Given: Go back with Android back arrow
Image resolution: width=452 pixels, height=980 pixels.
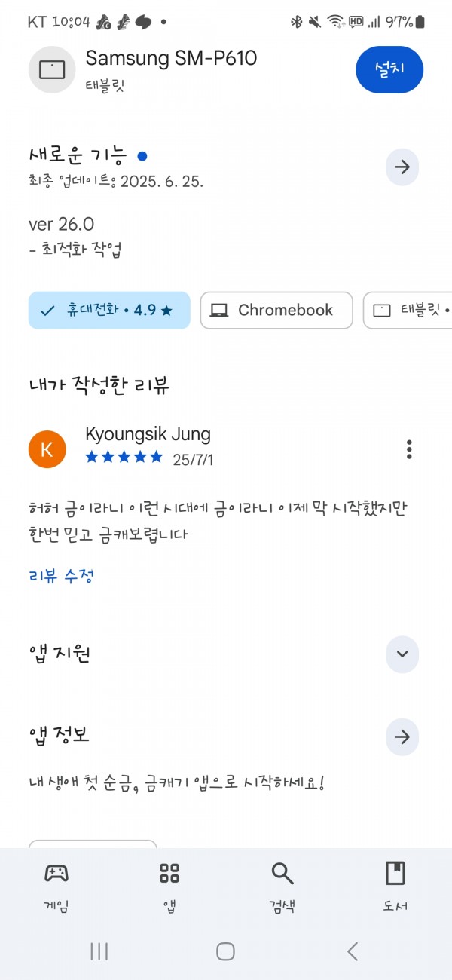Looking at the screenshot, I should pyautogui.click(x=353, y=951).
